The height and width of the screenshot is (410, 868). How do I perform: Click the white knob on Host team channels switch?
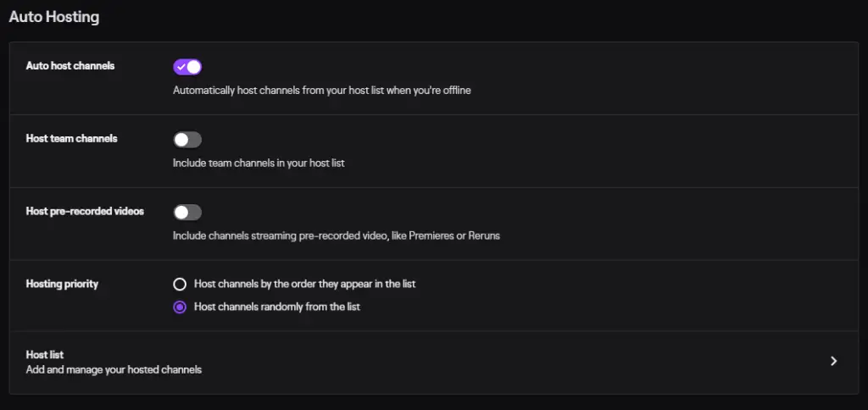coord(181,140)
